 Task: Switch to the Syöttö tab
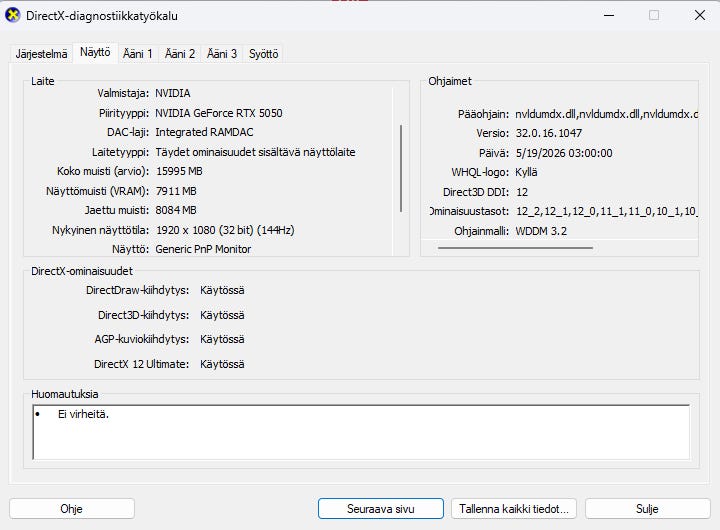pos(264,54)
